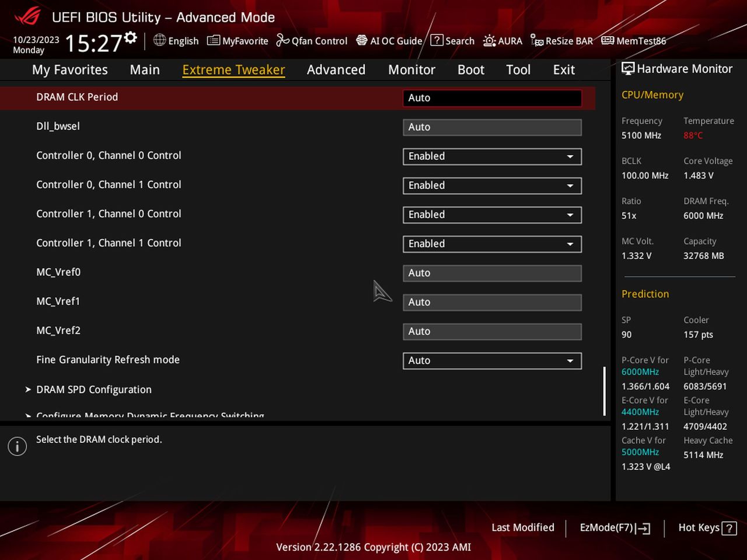Open Fine Granularity Refresh mode dropdown
747x560 pixels.
492,360
